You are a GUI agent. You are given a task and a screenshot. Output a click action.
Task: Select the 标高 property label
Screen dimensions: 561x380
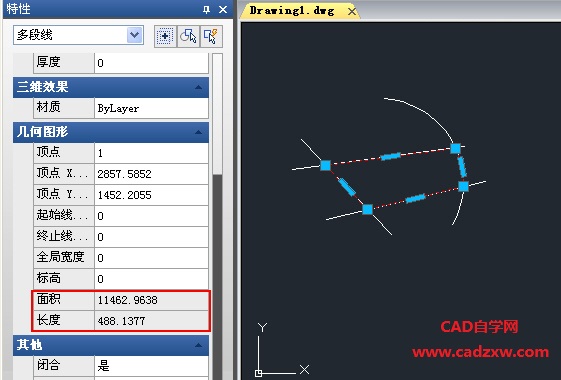49,278
